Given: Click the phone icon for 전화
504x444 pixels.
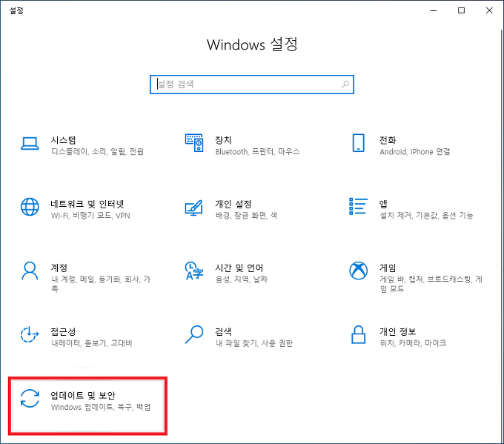Looking at the screenshot, I should tap(359, 143).
